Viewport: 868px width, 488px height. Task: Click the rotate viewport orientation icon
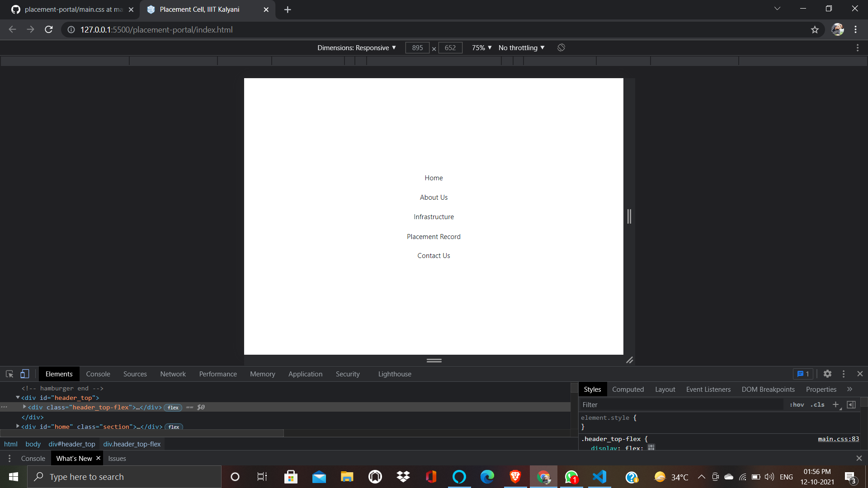pos(561,47)
